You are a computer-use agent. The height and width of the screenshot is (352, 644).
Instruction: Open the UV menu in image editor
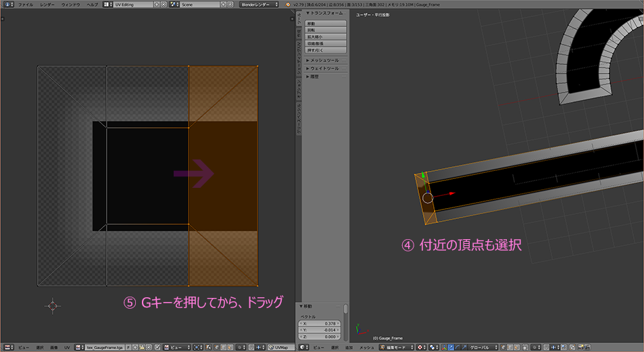(67, 347)
